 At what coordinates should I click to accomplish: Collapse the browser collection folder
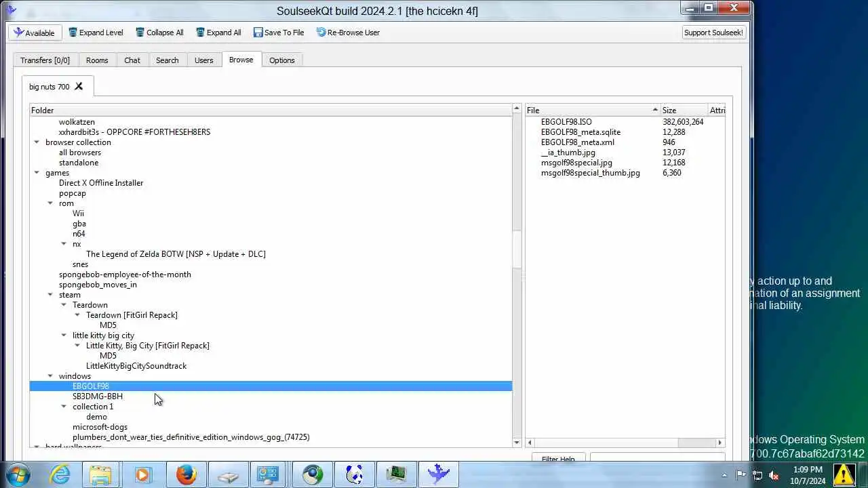(37, 142)
